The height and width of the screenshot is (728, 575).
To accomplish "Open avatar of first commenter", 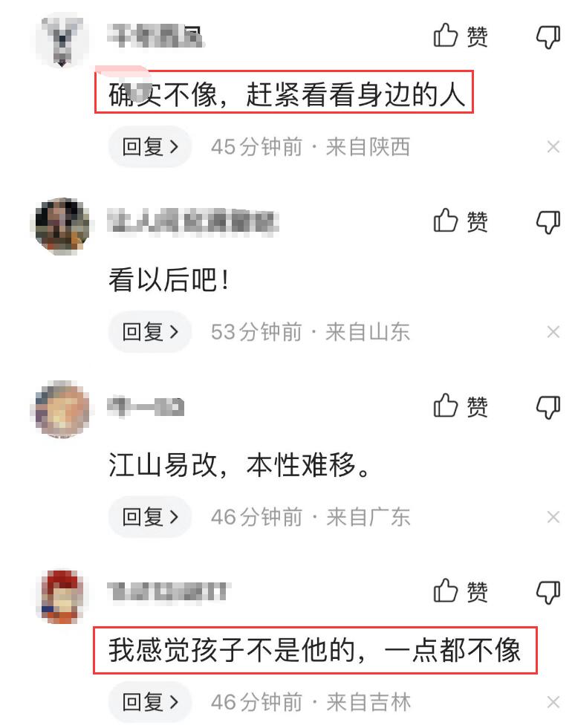I will click(62, 41).
